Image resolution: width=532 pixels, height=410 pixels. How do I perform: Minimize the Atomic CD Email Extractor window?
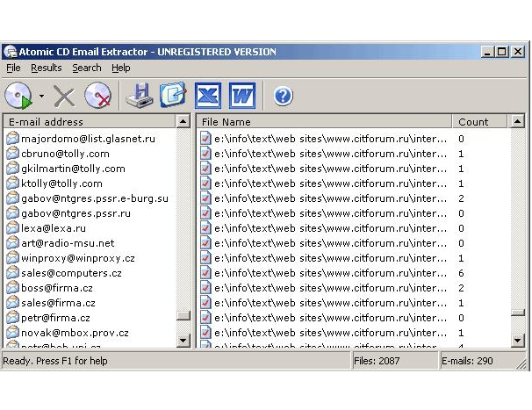pos(487,52)
